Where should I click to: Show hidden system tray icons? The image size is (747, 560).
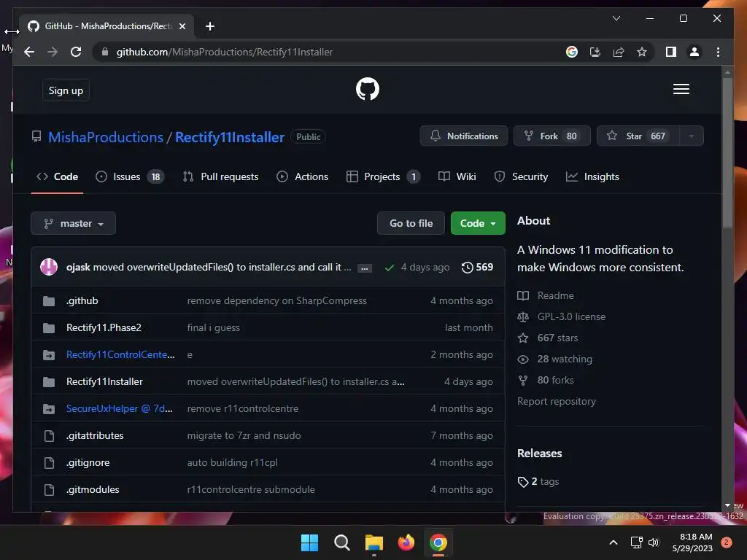(x=613, y=542)
